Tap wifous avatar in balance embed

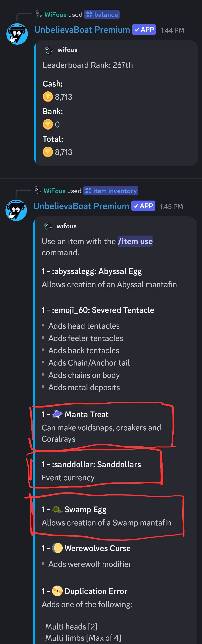click(49, 50)
